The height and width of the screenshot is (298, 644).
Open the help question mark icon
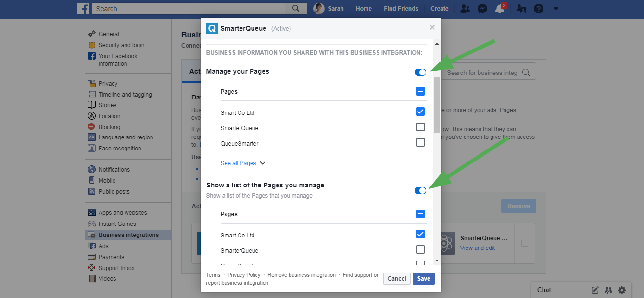pos(539,8)
